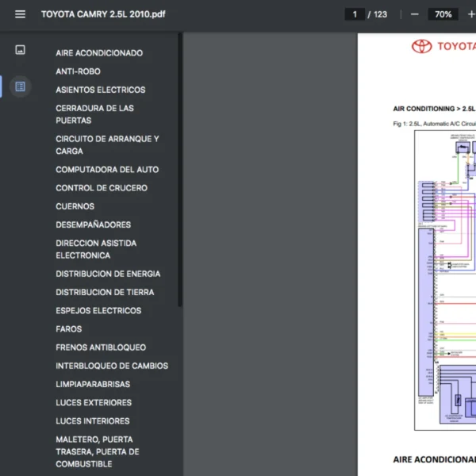Image resolution: width=476 pixels, height=476 pixels.
Task: Zoom in with the plus icon
Action: point(471,14)
